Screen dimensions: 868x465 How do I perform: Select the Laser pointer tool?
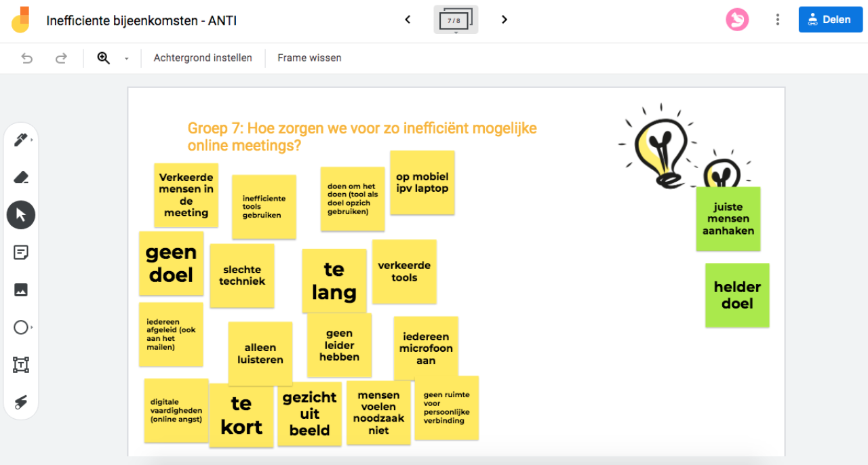point(21,402)
